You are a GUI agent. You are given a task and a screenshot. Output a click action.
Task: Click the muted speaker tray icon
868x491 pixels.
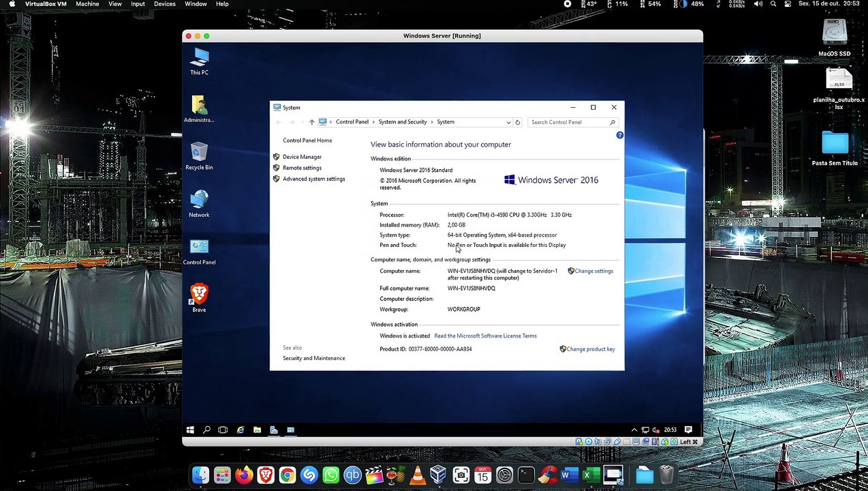tap(655, 430)
